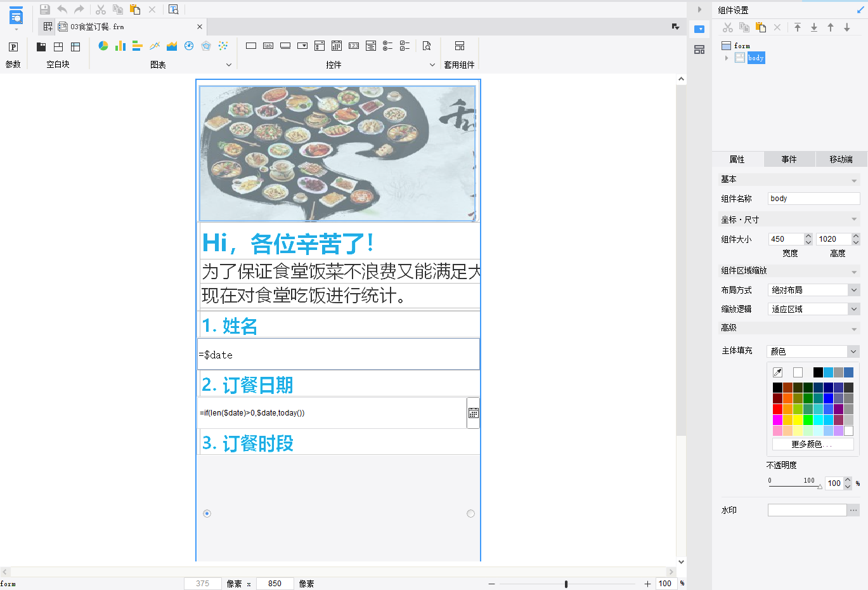Click the 更多颜色 button
The width and height of the screenshot is (868, 590).
813,444
